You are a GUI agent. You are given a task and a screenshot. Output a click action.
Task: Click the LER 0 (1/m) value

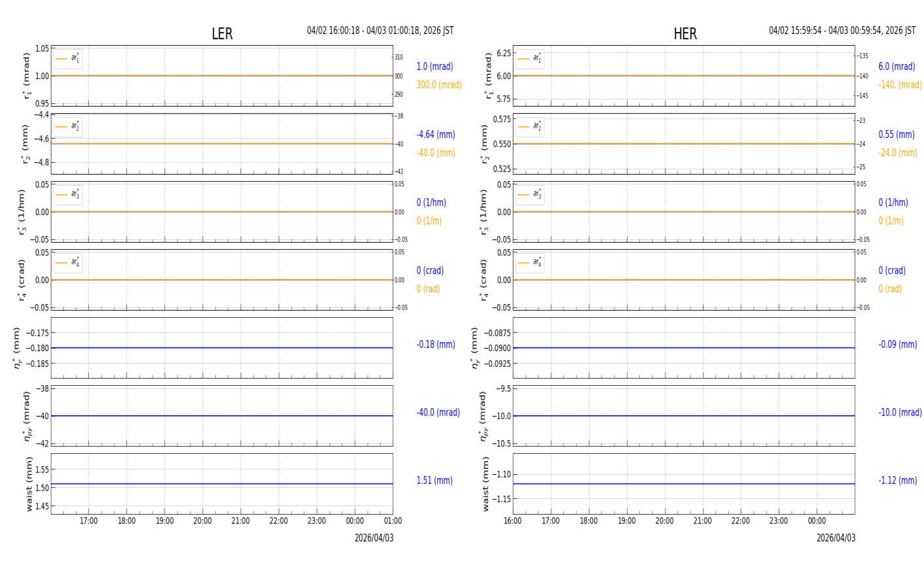click(429, 221)
